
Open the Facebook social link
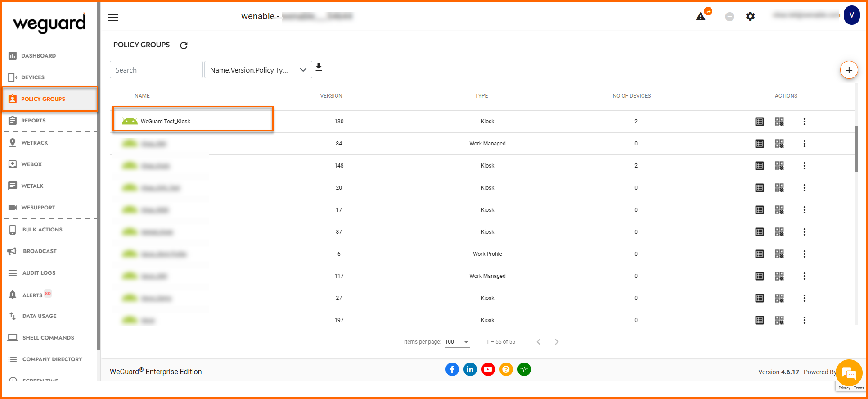point(452,369)
